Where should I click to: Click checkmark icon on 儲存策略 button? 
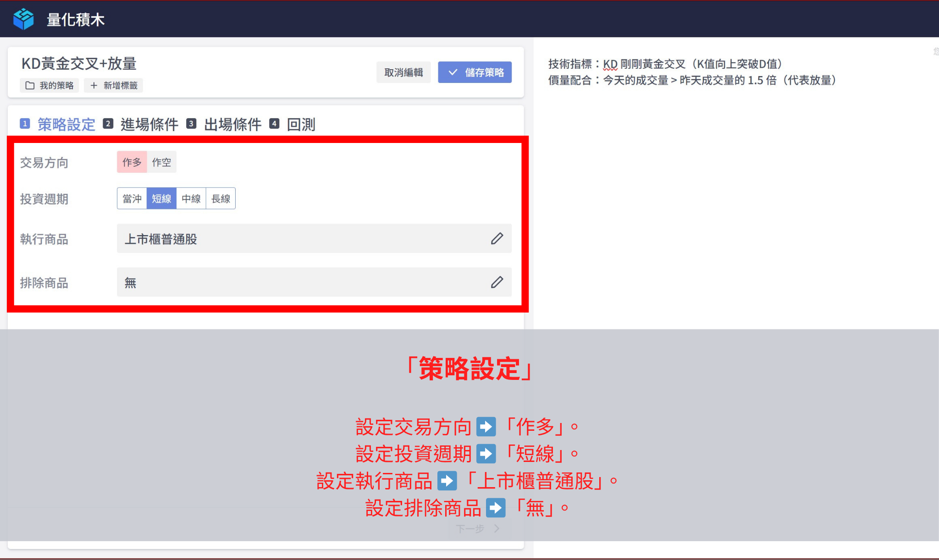click(453, 72)
